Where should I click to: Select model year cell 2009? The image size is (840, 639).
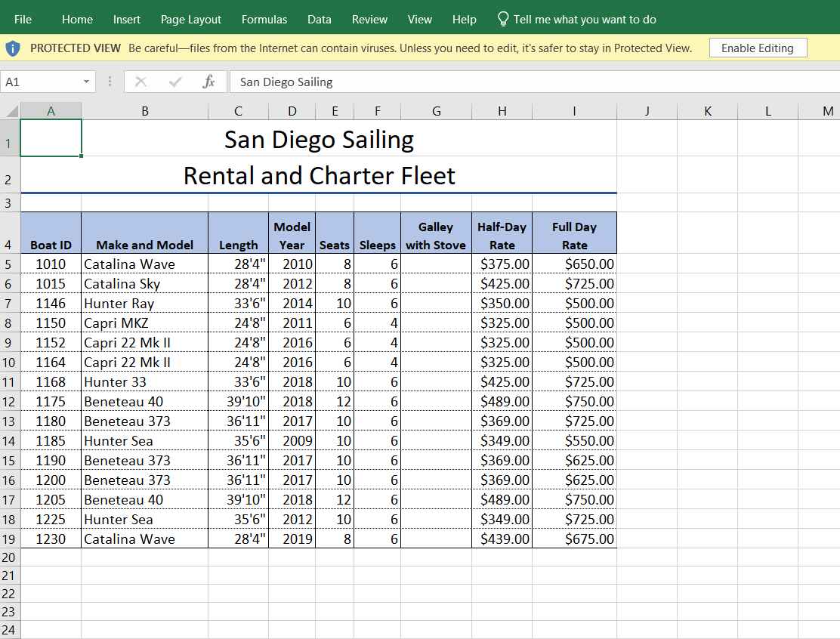coord(292,441)
